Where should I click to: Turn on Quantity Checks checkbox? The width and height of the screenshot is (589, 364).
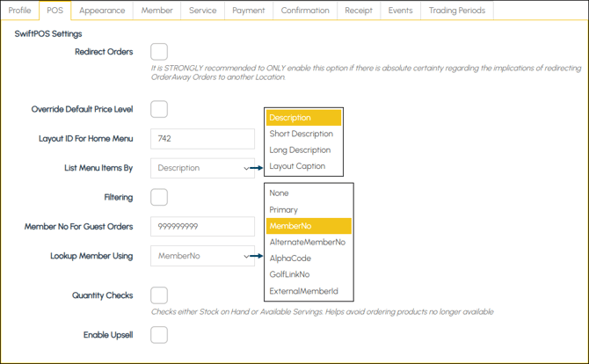pos(159,295)
